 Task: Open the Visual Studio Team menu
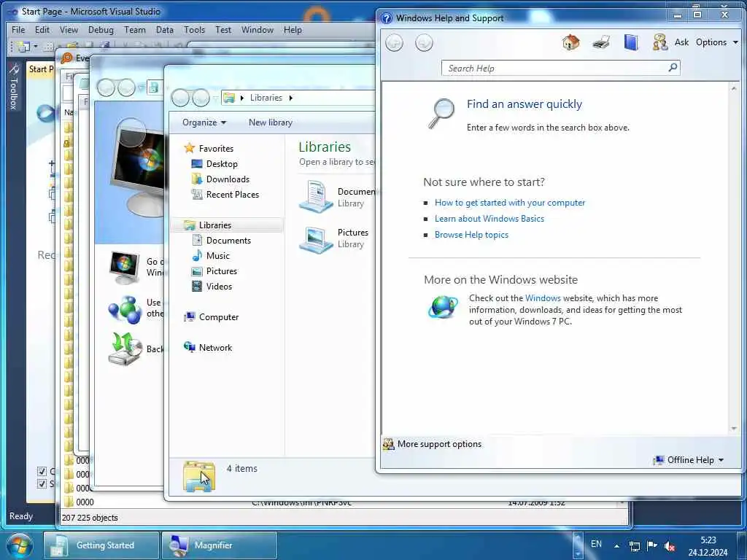[135, 29]
